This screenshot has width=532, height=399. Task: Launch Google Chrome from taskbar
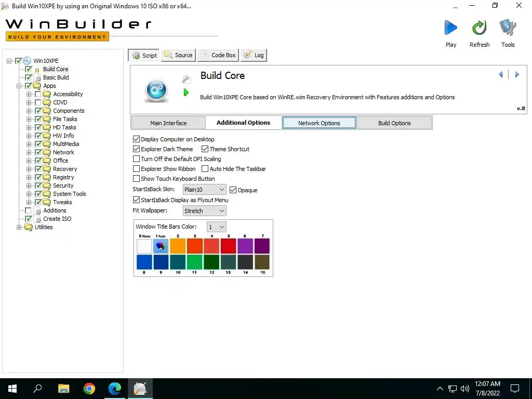[89, 389]
